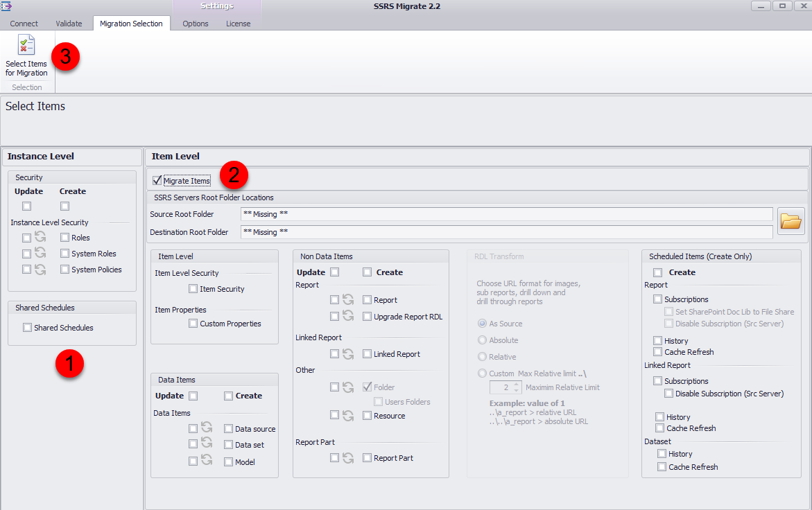Screen dimensions: 812x510
Task: Tick the Custom Properties checkbox
Action: [193, 324]
